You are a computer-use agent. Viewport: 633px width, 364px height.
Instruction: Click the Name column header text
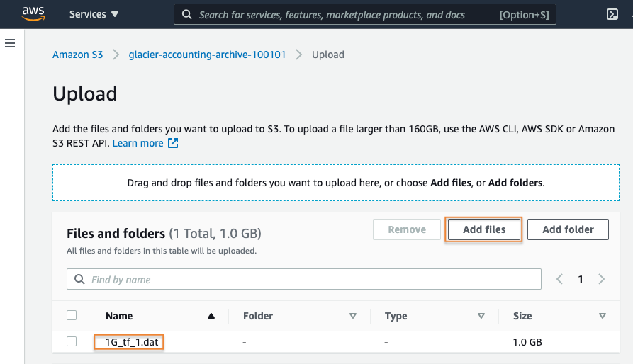tap(119, 316)
